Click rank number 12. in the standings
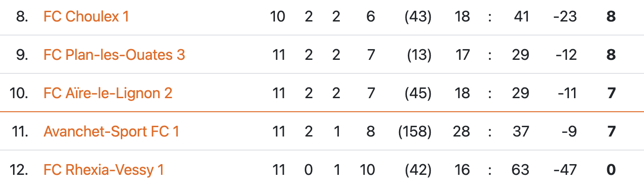Screen dimensions: 644x187 click(20, 170)
